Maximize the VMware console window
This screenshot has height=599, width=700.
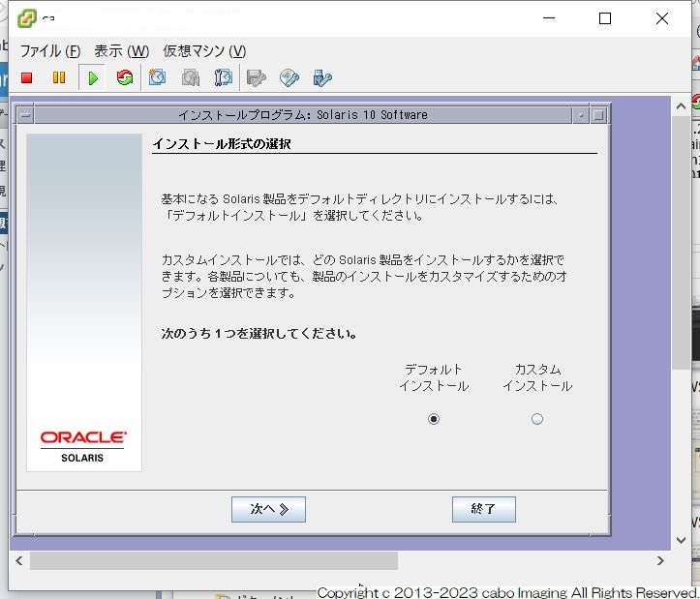click(605, 18)
